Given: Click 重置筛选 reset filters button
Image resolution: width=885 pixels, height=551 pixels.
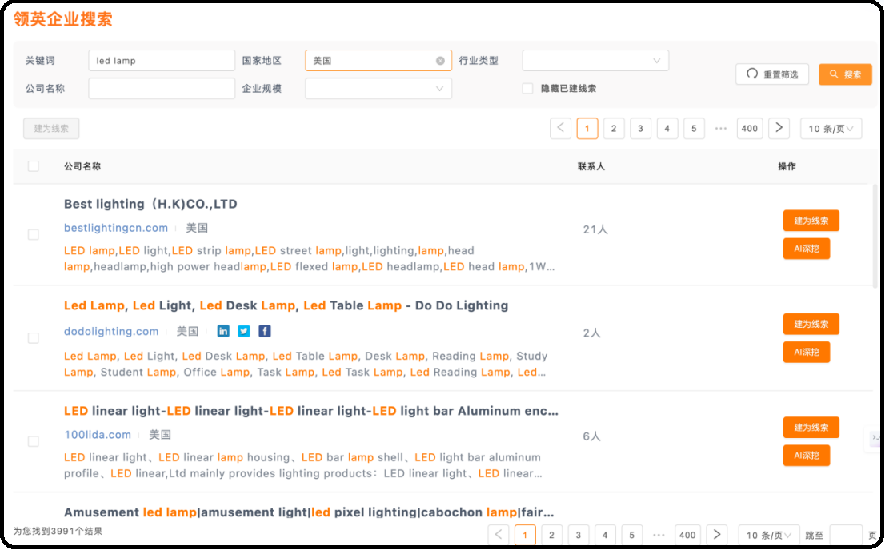Looking at the screenshot, I should [772, 74].
